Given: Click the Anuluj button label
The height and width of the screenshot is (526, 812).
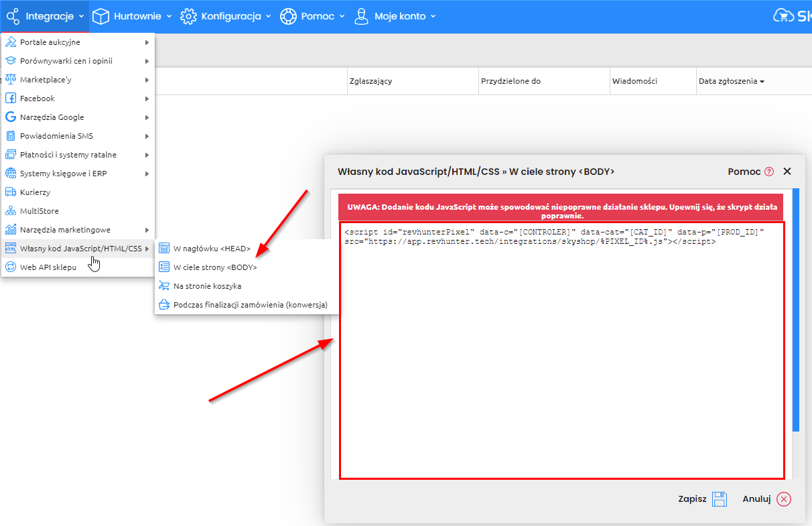Looking at the screenshot, I should point(757,499).
